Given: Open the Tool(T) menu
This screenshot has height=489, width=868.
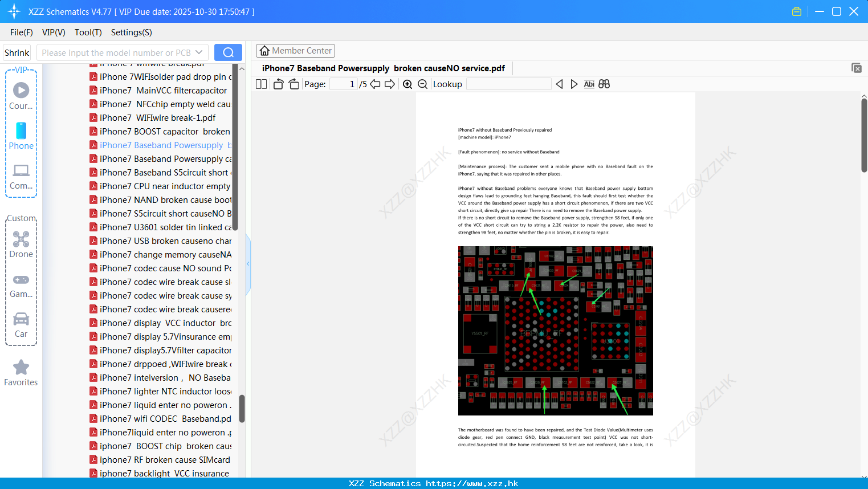Looking at the screenshot, I should pyautogui.click(x=88, y=32).
